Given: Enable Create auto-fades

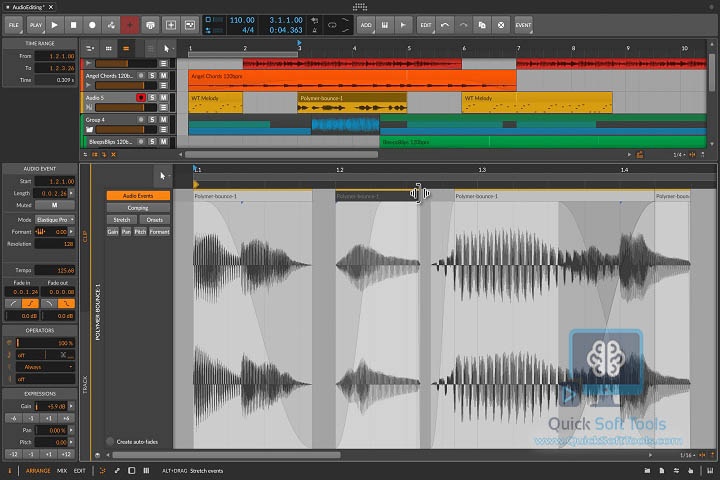Looking at the screenshot, I should coord(110,442).
